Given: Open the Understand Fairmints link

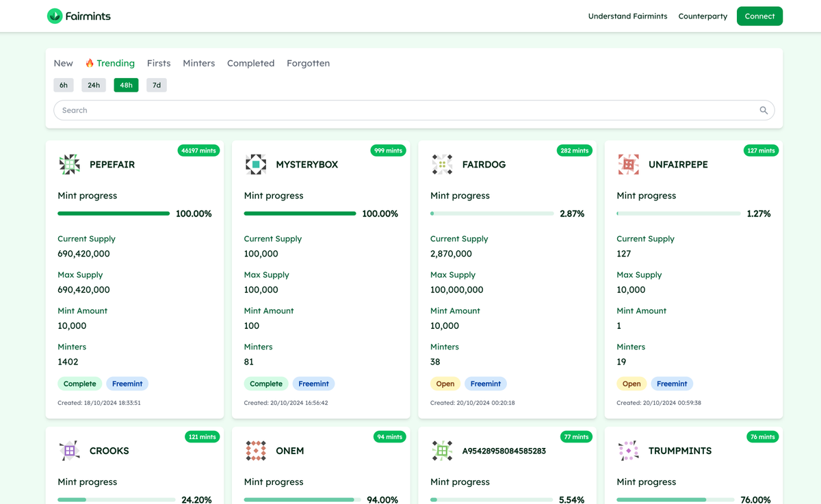Looking at the screenshot, I should pyautogui.click(x=627, y=16).
